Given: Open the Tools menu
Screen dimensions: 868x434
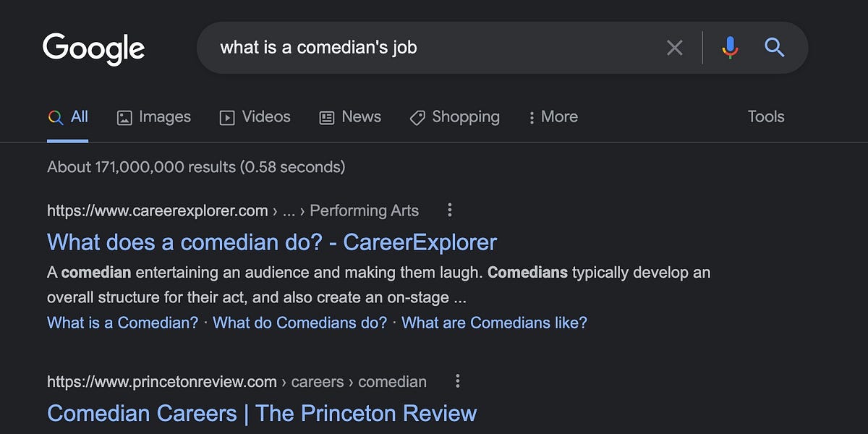Looking at the screenshot, I should click(x=766, y=116).
